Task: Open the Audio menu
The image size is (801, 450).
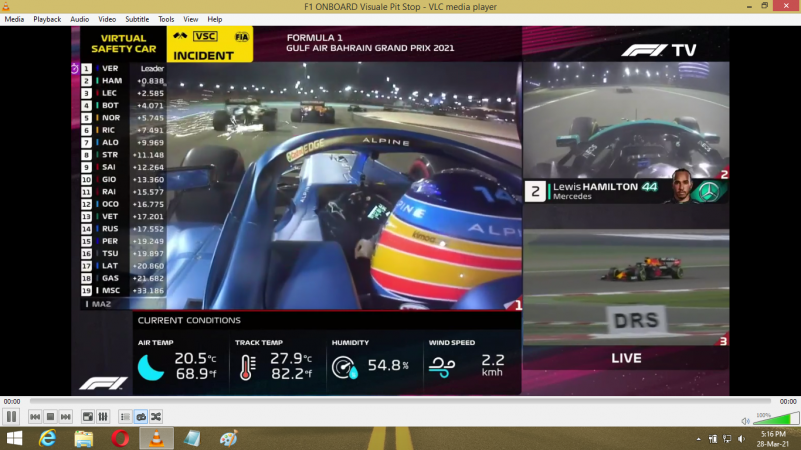Action: [x=79, y=19]
